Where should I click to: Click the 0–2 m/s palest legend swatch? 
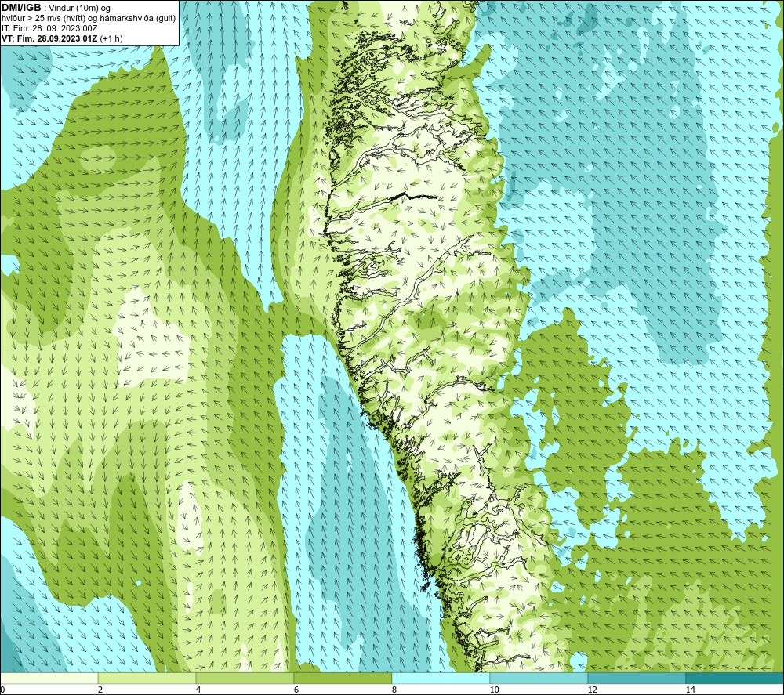point(49,678)
